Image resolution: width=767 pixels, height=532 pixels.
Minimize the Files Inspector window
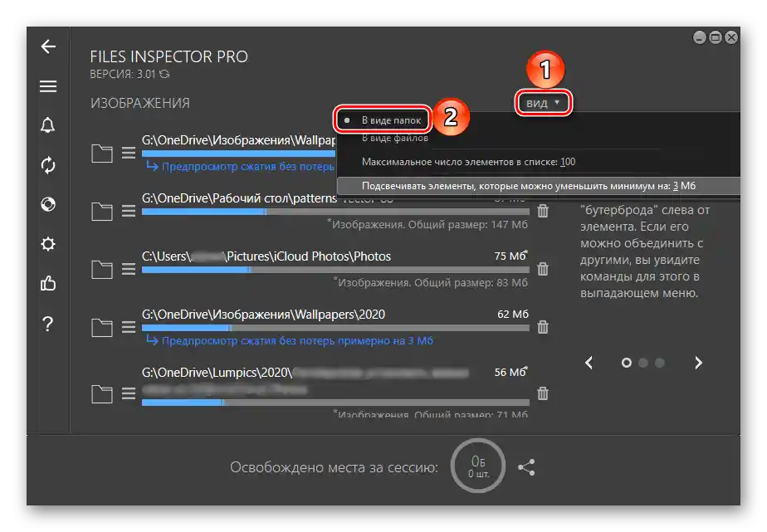click(x=700, y=37)
